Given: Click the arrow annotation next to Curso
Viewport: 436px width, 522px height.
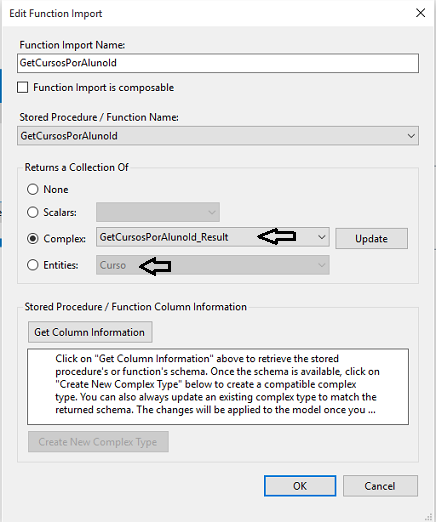Looking at the screenshot, I should [155, 266].
